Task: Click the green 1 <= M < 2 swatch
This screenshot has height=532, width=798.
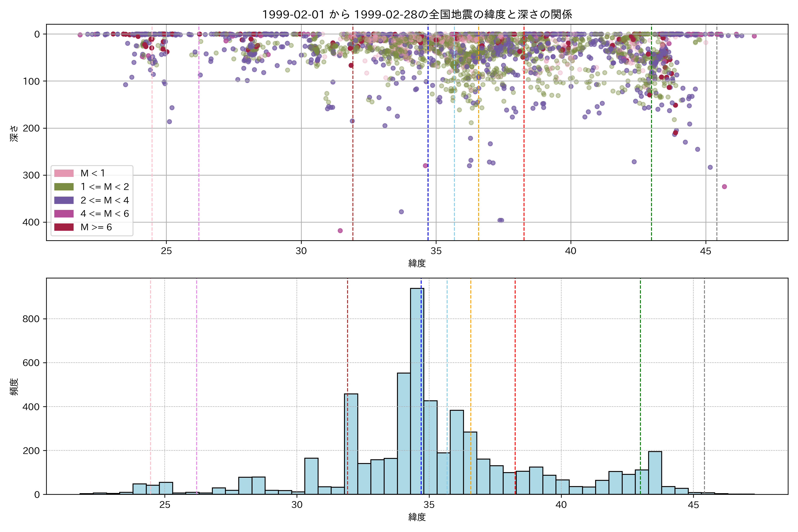Action: (64, 187)
